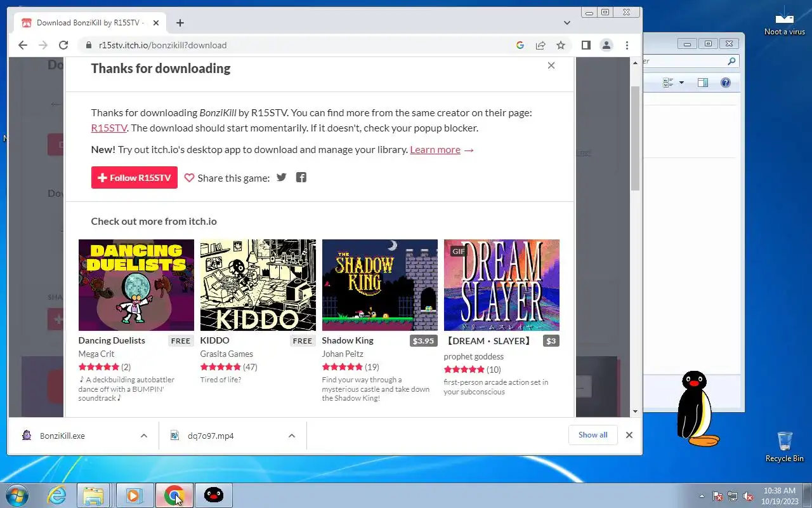Open the Learn more link
The height and width of the screenshot is (508, 812).
click(x=435, y=149)
